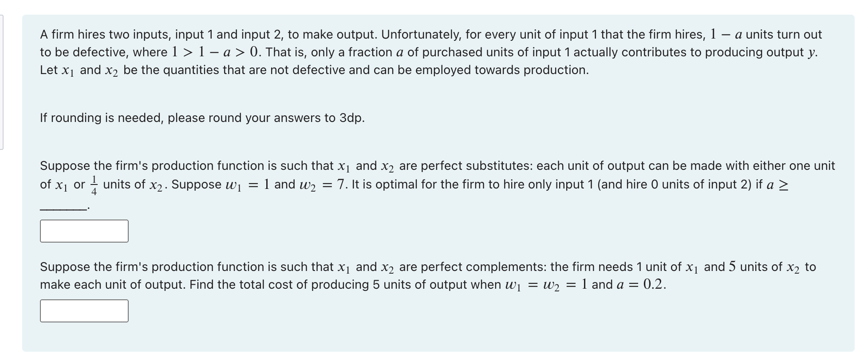Click the answer box for the perfect substitutes question
This screenshot has width=868, height=361.
tap(84, 231)
